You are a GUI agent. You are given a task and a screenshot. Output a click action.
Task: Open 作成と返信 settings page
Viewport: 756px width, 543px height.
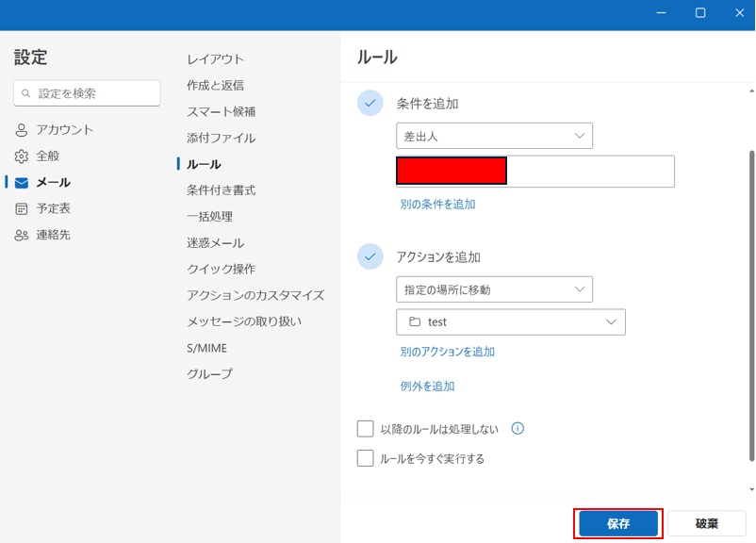click(x=216, y=86)
